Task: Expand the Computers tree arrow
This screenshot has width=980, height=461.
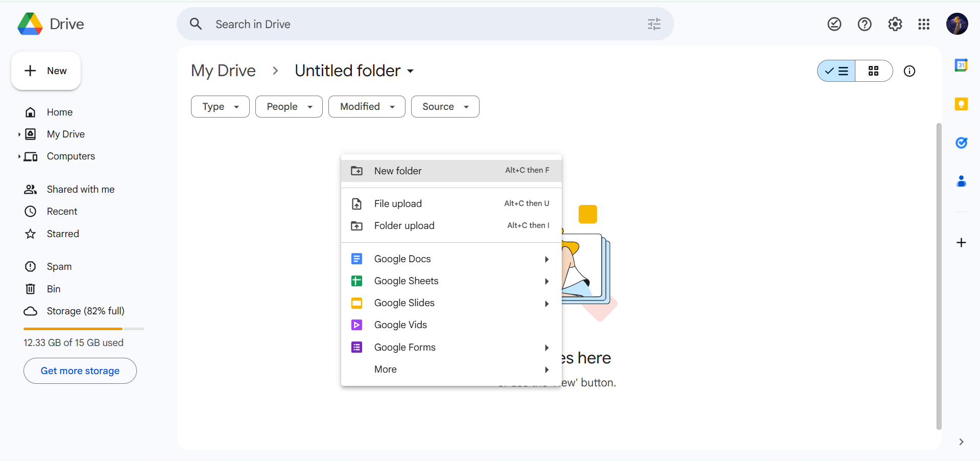Action: coord(19,156)
